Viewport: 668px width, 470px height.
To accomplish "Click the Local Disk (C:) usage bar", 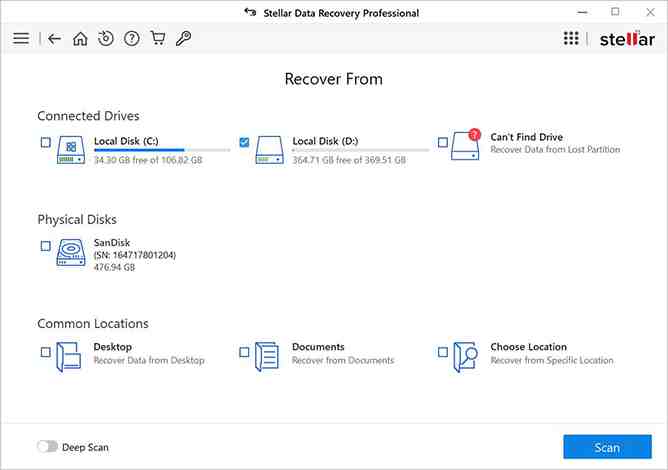I will [162, 150].
